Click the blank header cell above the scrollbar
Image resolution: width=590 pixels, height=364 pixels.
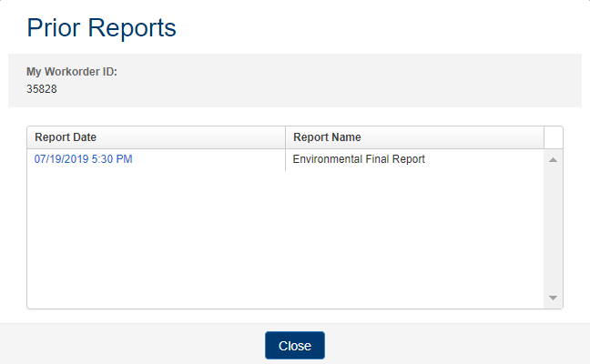click(x=553, y=137)
